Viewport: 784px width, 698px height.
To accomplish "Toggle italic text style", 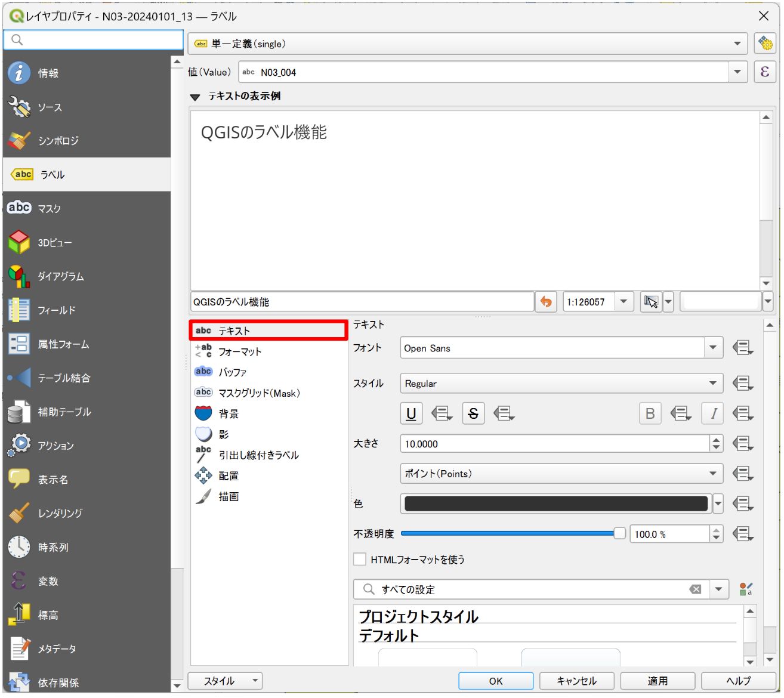I will coord(713,413).
